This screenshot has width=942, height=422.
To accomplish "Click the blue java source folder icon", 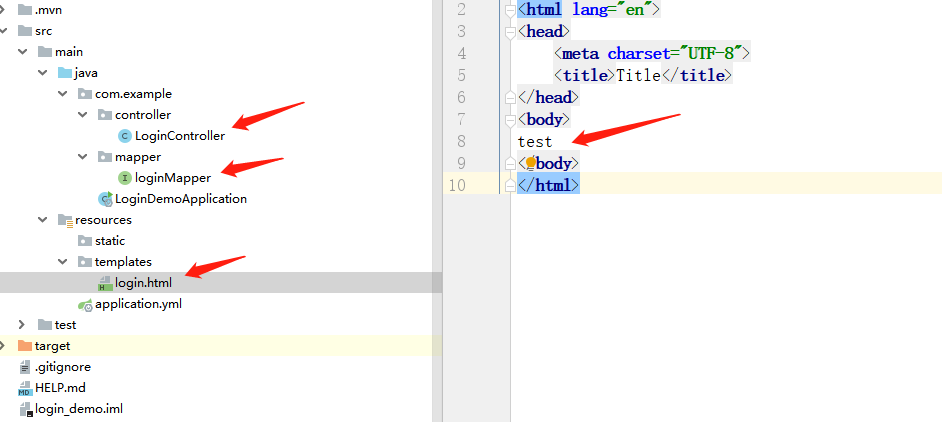I will pyautogui.click(x=65, y=73).
